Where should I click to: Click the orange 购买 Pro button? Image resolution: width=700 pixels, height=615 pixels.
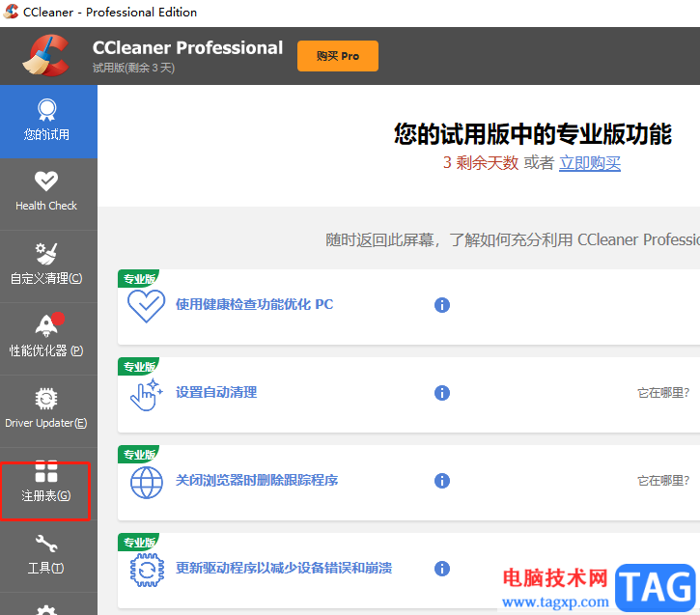pos(338,56)
